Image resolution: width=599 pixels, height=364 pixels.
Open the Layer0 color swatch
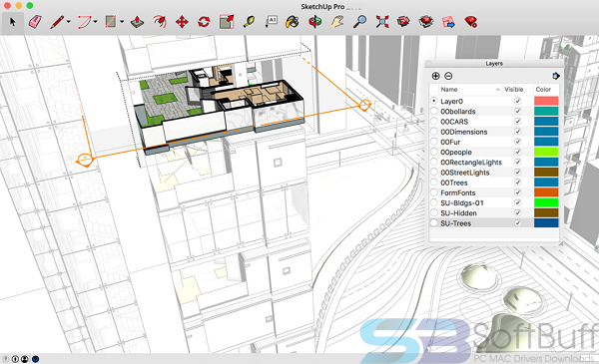(x=546, y=101)
